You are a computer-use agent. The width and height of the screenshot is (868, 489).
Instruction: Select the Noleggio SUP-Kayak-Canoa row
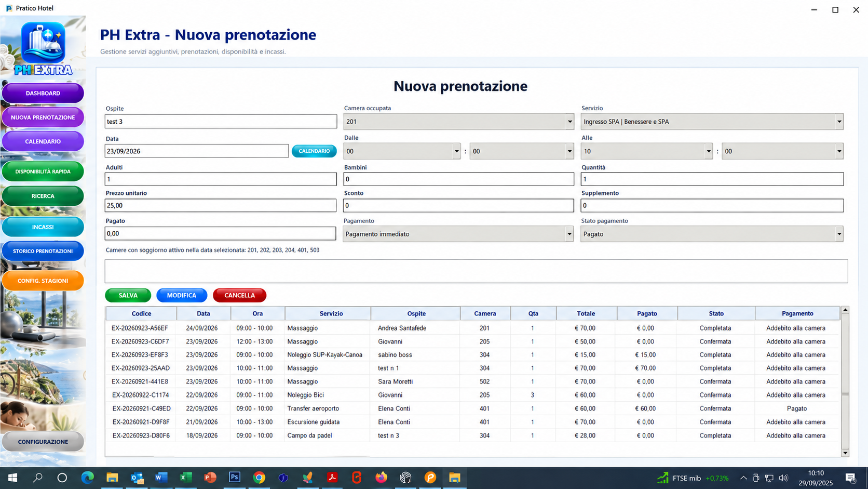pos(472,355)
